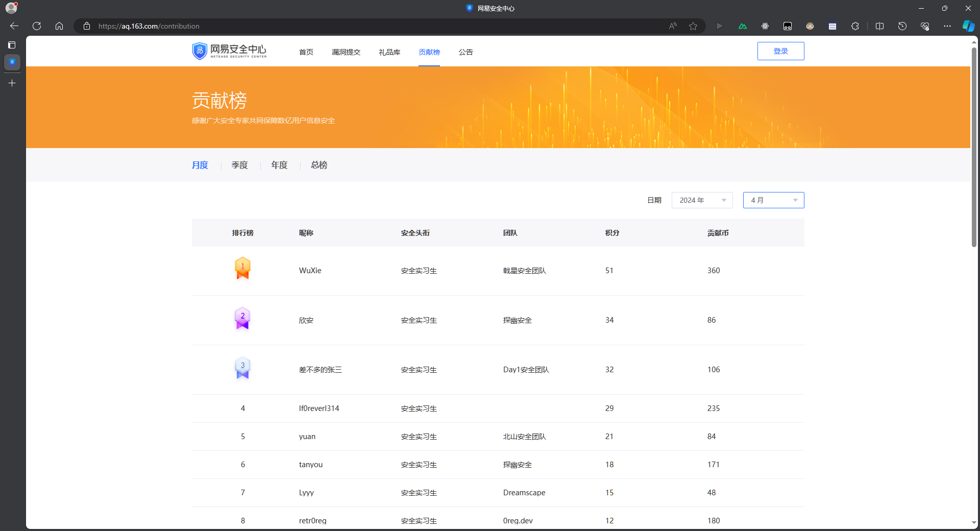Toggle split screen icon in toolbar

[x=879, y=26]
